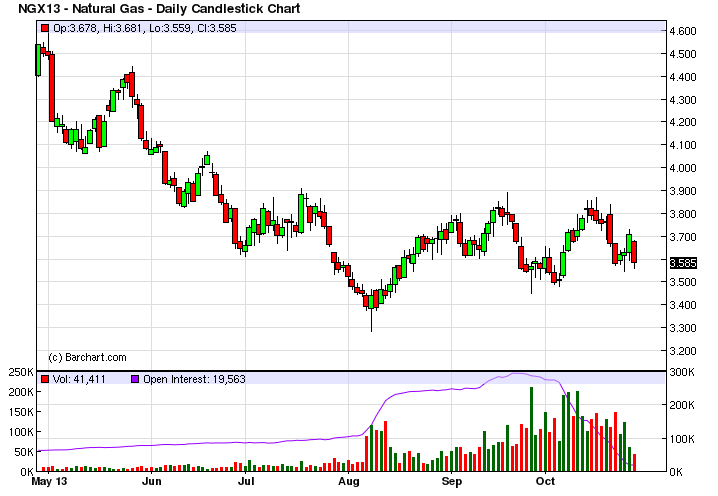Click the (c) Barchart.com text

[x=87, y=357]
